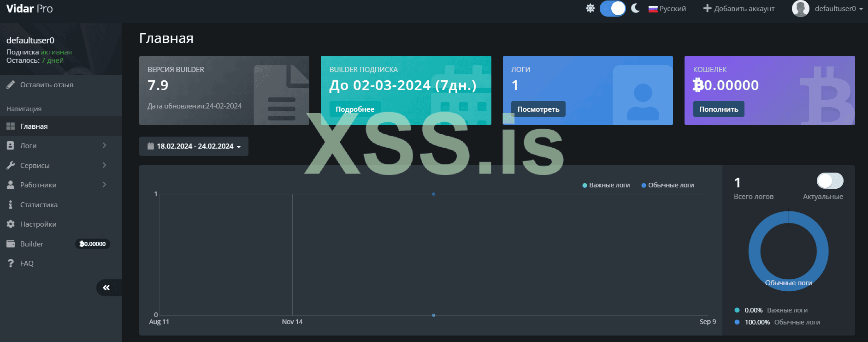Click the Aug 11 x-axis label
Viewport: 868px width, 342px height.
pyautogui.click(x=159, y=322)
